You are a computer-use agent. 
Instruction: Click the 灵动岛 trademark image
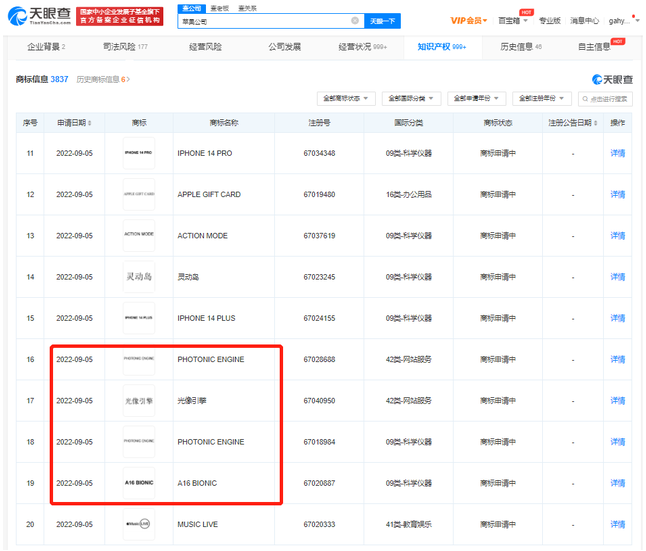coord(139,277)
